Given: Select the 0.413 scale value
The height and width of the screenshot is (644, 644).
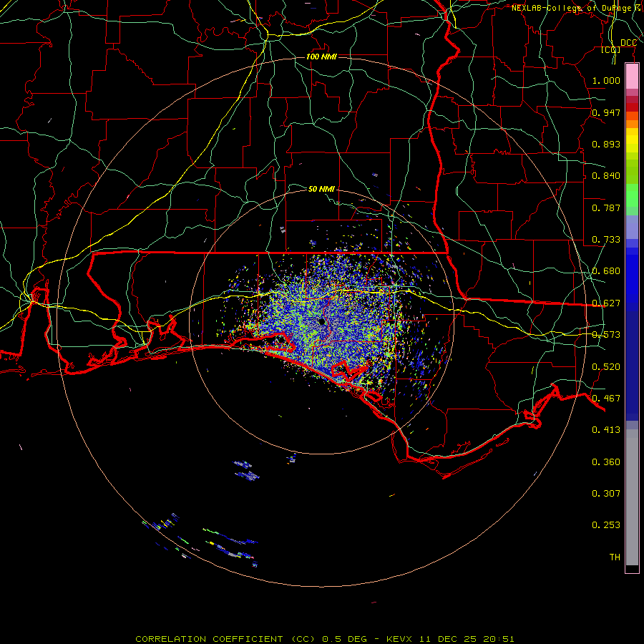Looking at the screenshot, I should click(x=606, y=430).
